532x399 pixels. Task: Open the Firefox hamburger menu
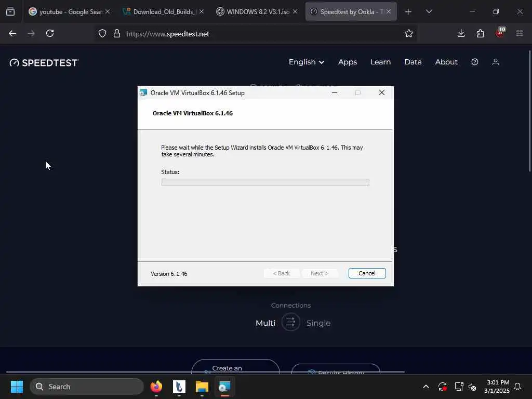tap(520, 33)
